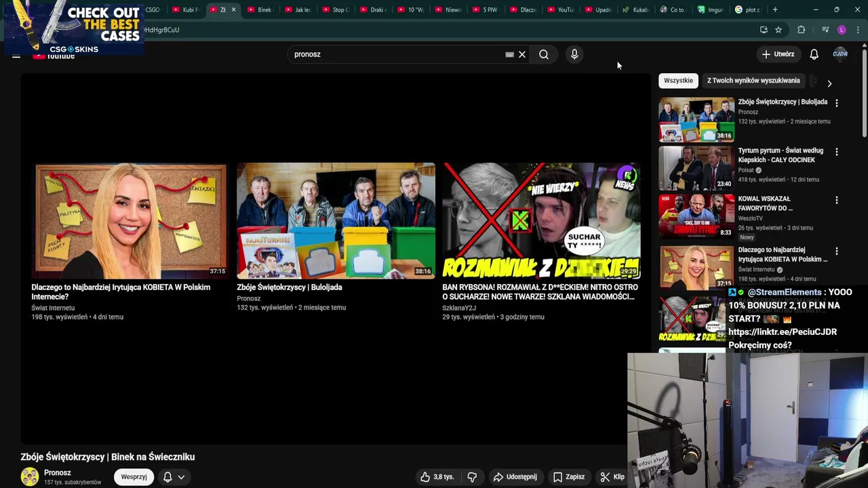
Task: Open the Chrome profile avatar
Action: [842, 30]
